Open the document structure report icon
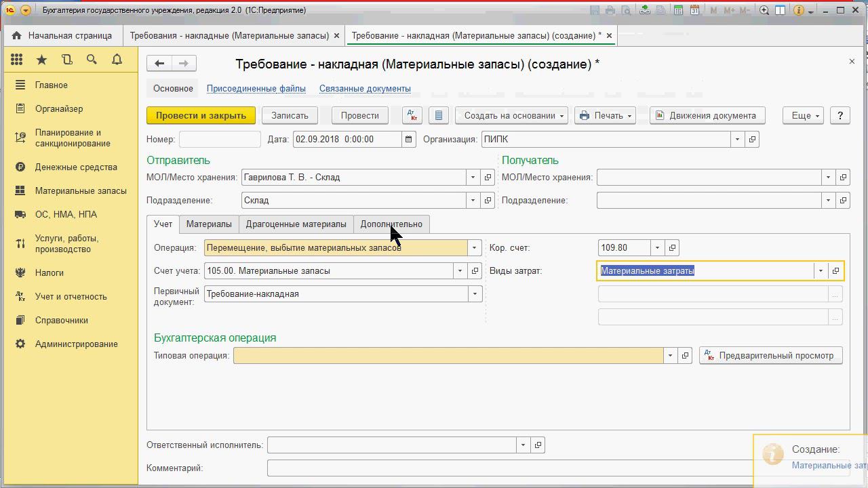 [x=439, y=115]
